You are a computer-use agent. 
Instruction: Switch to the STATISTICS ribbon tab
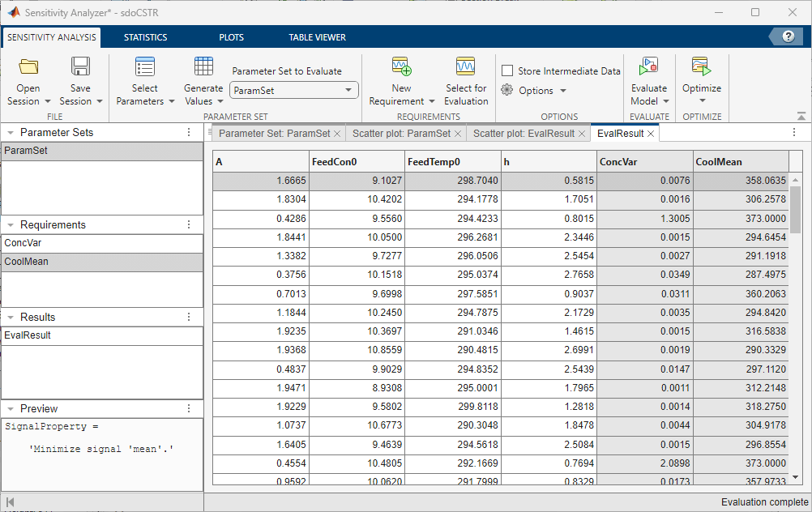pos(146,37)
